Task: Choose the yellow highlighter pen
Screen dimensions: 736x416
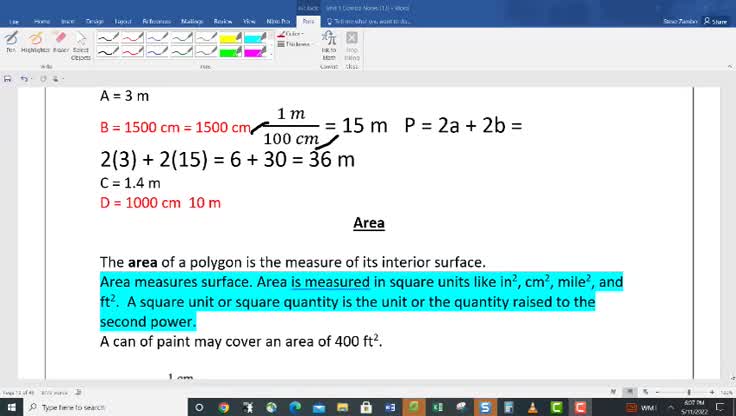Action: (x=230, y=38)
